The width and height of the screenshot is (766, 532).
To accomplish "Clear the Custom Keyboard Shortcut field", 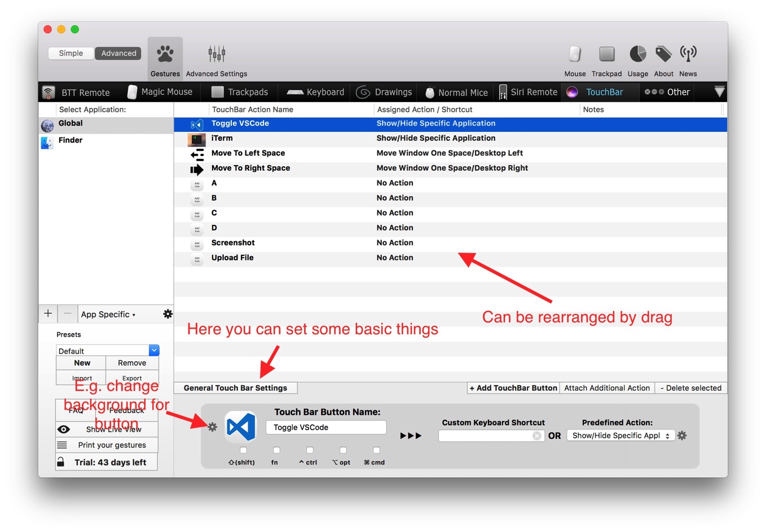I will [x=536, y=436].
